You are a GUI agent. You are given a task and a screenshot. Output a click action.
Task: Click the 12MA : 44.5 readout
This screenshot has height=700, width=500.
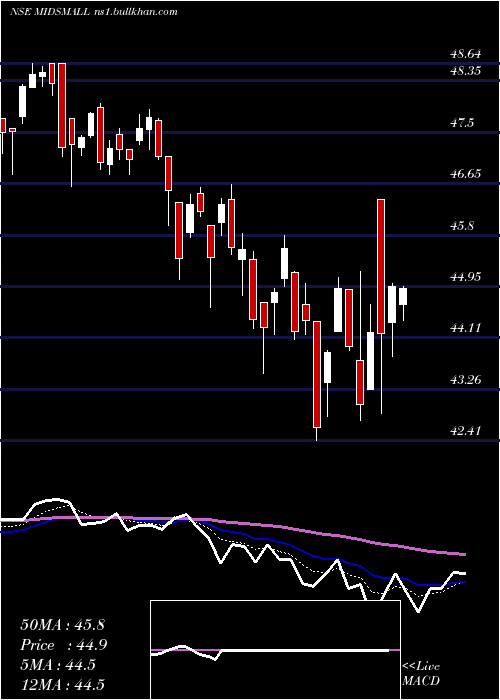click(x=62, y=685)
